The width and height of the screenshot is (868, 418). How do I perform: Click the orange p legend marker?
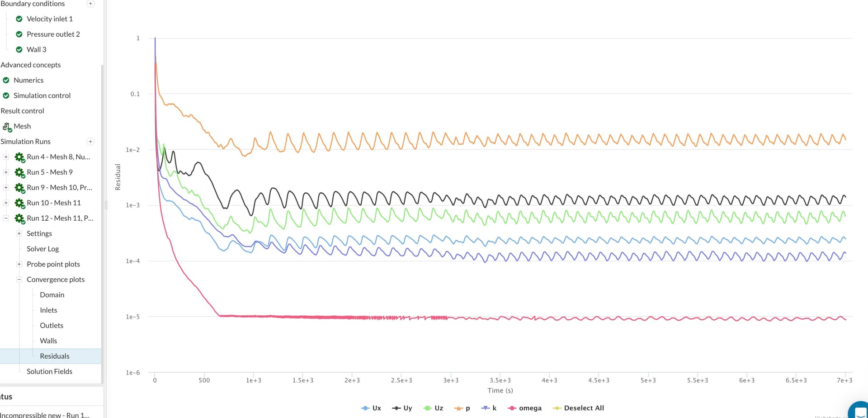(x=458, y=408)
